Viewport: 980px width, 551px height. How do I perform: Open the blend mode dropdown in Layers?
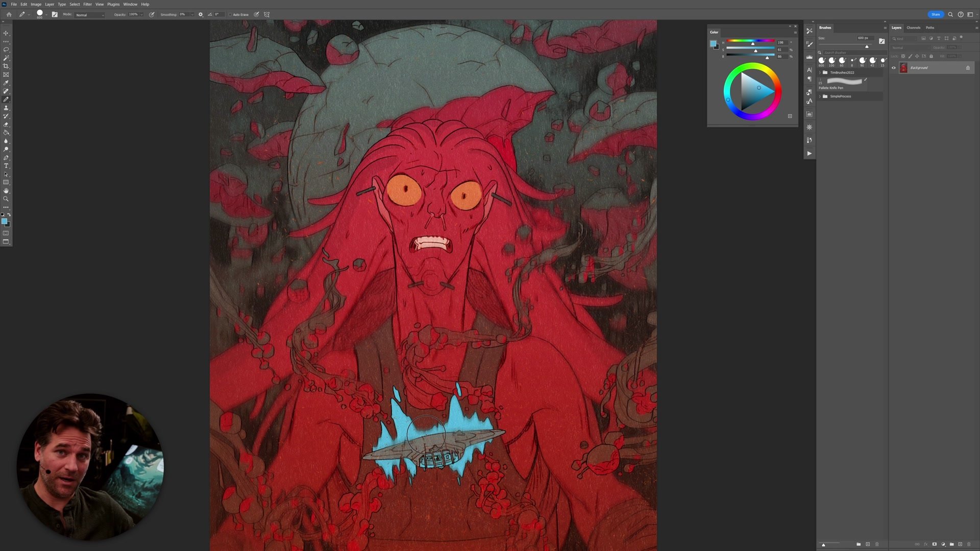(909, 47)
